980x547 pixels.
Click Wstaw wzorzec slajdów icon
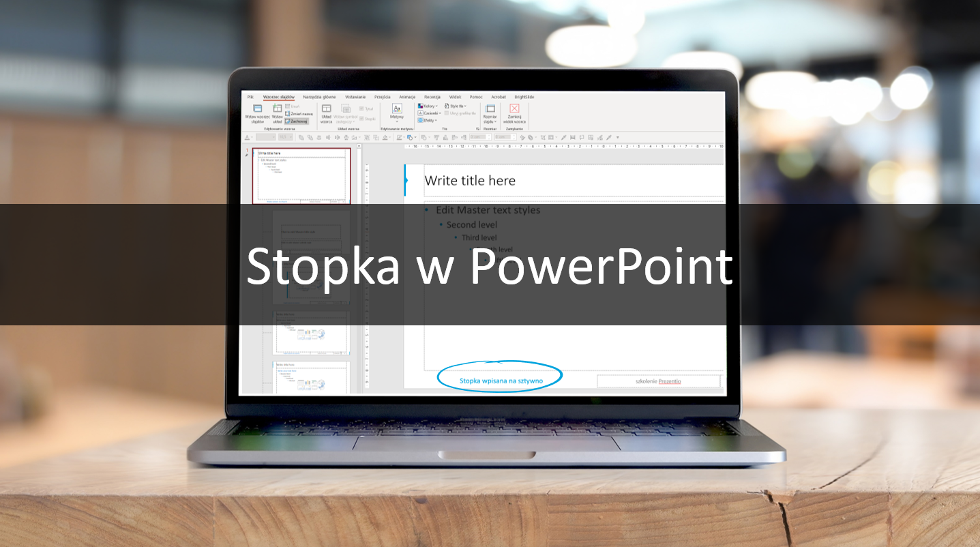(258, 113)
